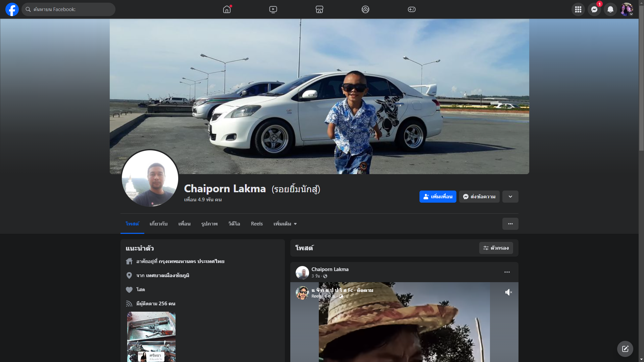Click the ส่งข้อความ message button
This screenshot has height=362, width=644.
coord(479,197)
